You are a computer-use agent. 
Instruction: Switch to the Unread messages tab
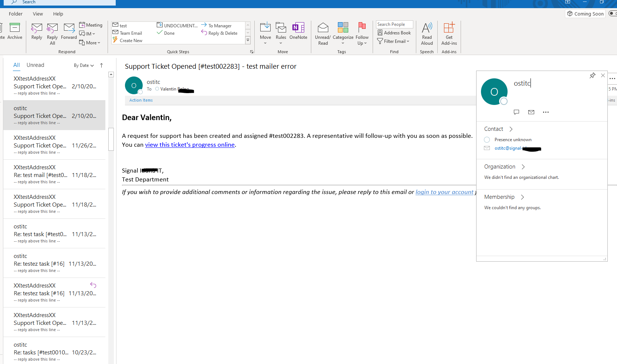click(x=35, y=65)
